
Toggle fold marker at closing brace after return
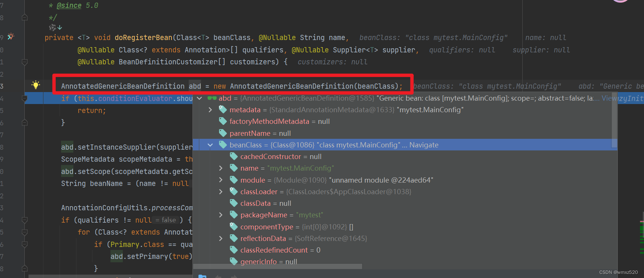pos(25,122)
